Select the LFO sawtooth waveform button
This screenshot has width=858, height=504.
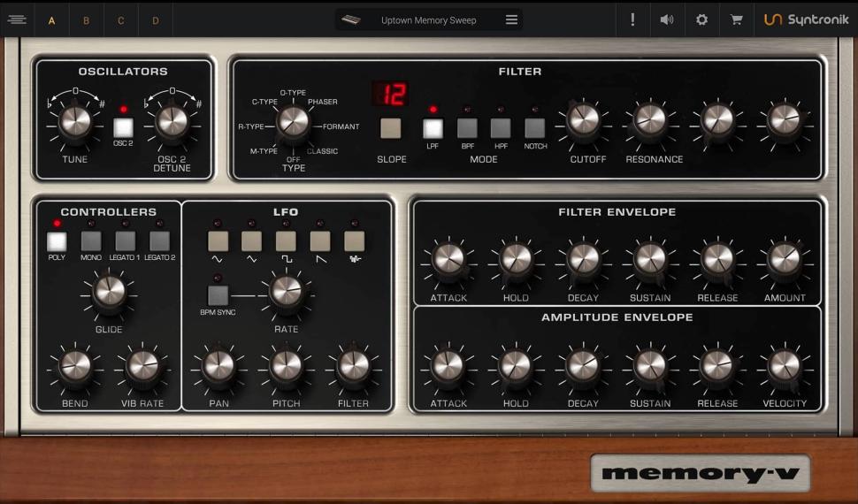coord(320,241)
